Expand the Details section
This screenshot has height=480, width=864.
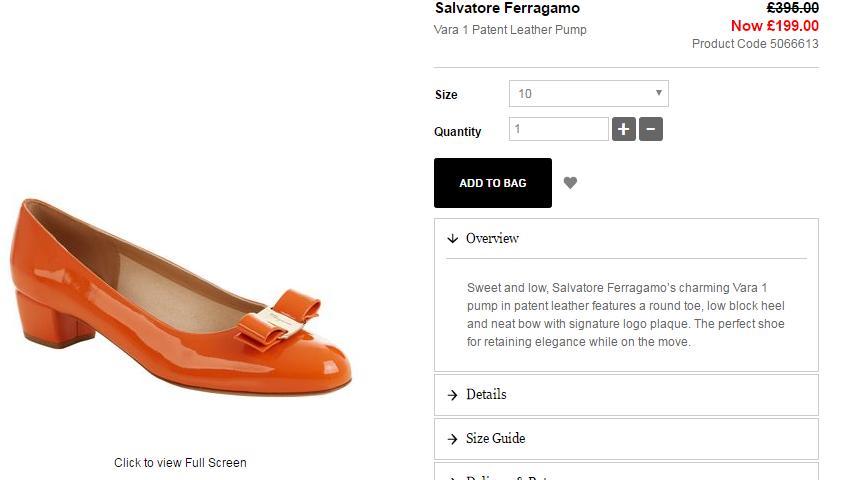coord(626,395)
